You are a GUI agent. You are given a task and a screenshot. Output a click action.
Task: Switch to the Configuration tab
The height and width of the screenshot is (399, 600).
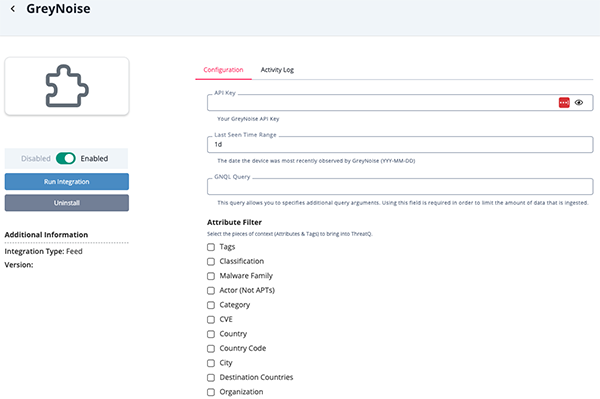(x=223, y=70)
